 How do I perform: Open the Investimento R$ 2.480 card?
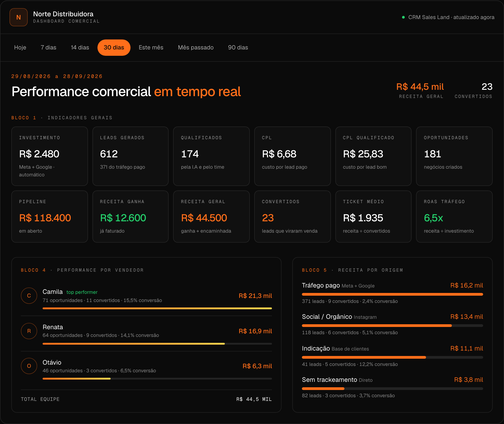click(49, 156)
